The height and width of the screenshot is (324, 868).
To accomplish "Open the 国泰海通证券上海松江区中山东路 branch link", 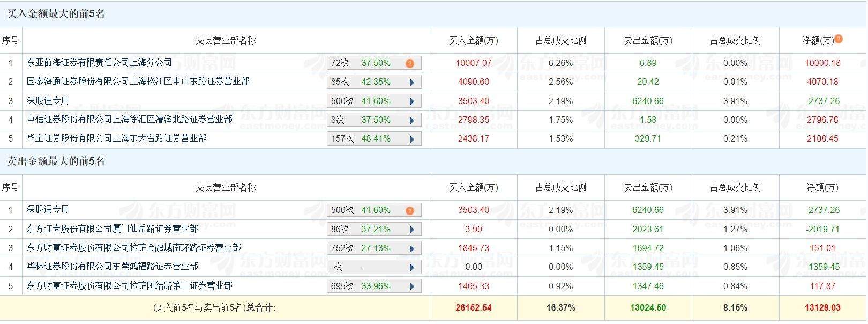I will point(138,82).
